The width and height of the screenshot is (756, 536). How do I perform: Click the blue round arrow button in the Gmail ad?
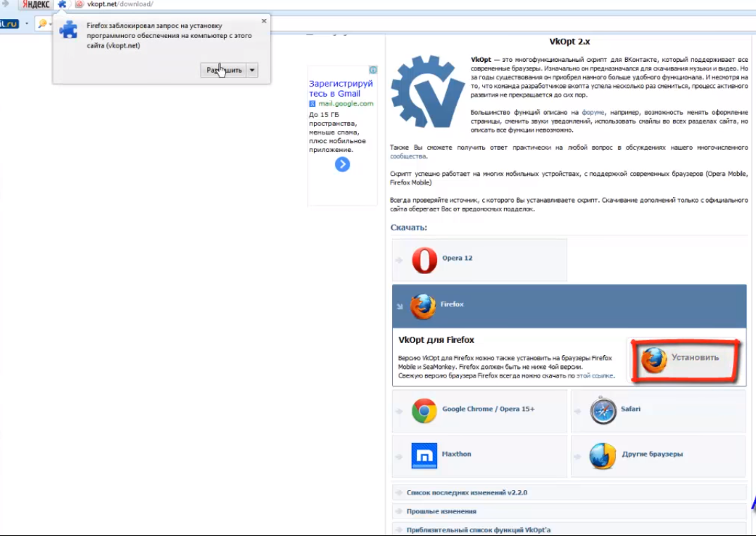click(x=342, y=165)
